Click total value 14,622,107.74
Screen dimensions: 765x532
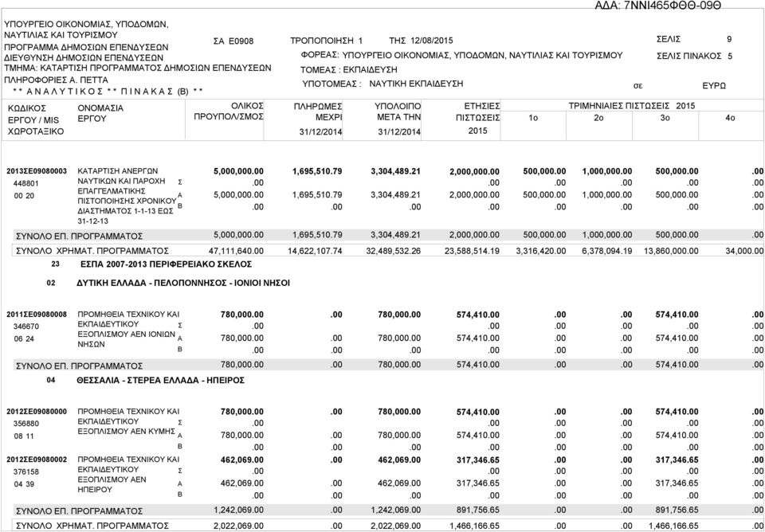point(314,251)
